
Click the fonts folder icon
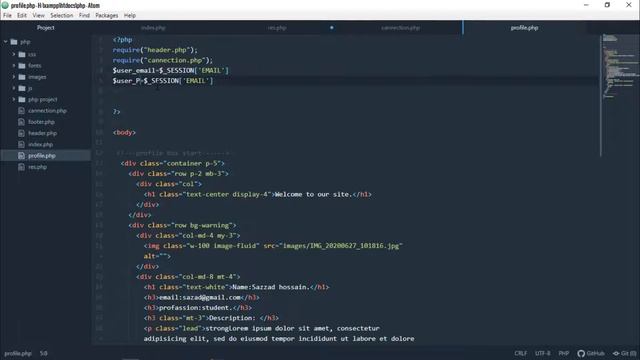click(x=22, y=65)
